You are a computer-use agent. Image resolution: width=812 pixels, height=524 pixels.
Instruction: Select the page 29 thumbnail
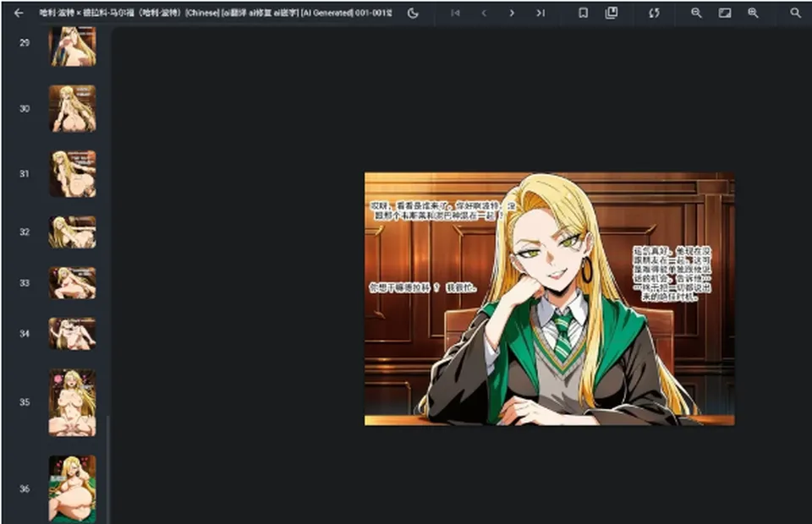point(73,46)
